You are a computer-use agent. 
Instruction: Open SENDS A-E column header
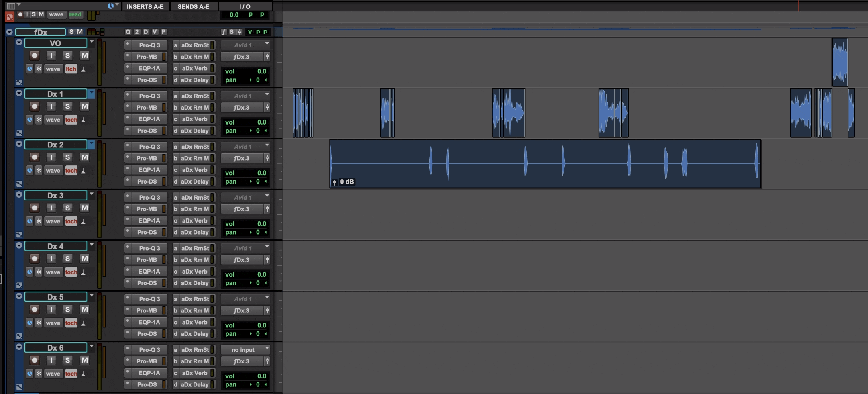tap(194, 6)
